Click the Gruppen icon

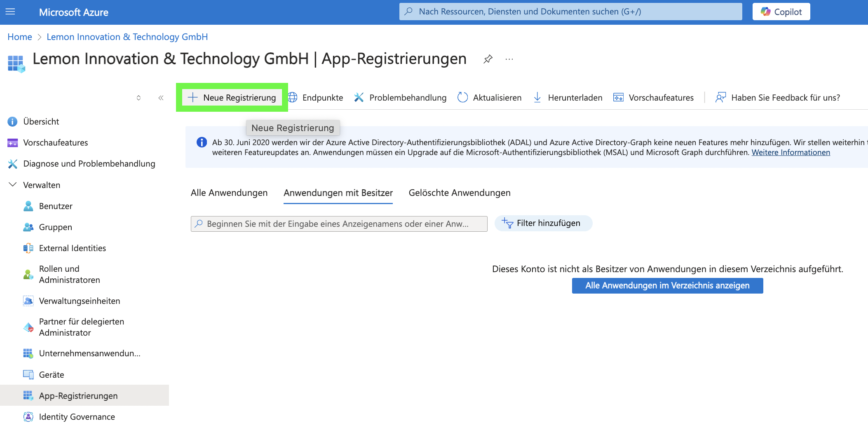pyautogui.click(x=28, y=227)
